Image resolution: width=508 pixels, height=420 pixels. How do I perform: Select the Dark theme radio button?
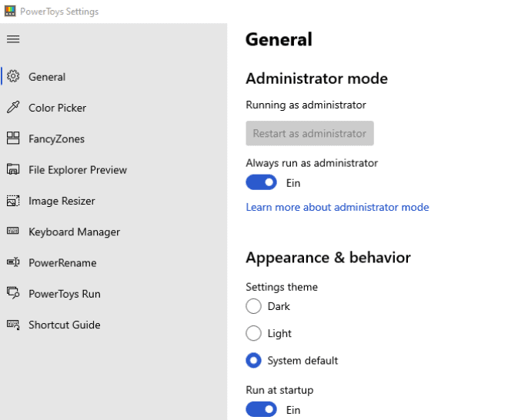[253, 306]
